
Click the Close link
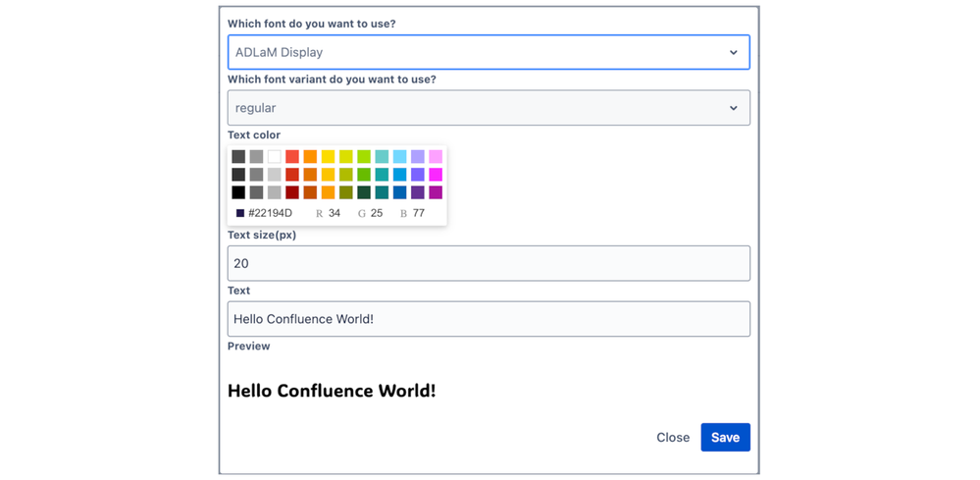(x=673, y=438)
